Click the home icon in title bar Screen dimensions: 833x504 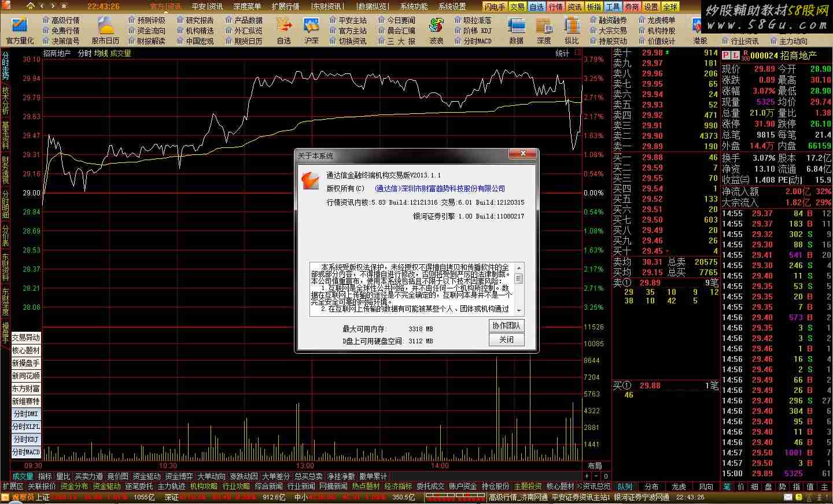click(x=31, y=6)
